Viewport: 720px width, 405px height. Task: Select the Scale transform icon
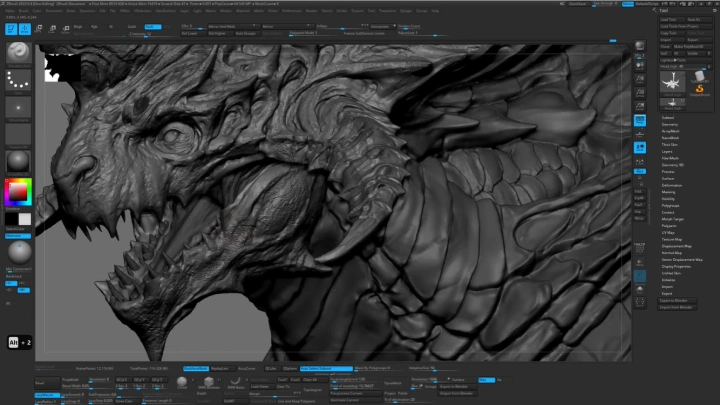[x=52, y=29]
